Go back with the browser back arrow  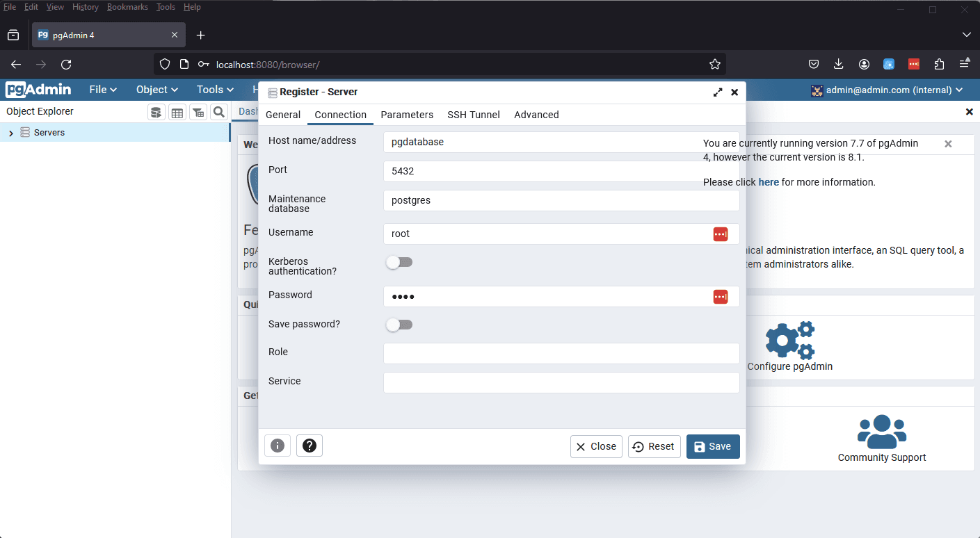(x=16, y=64)
